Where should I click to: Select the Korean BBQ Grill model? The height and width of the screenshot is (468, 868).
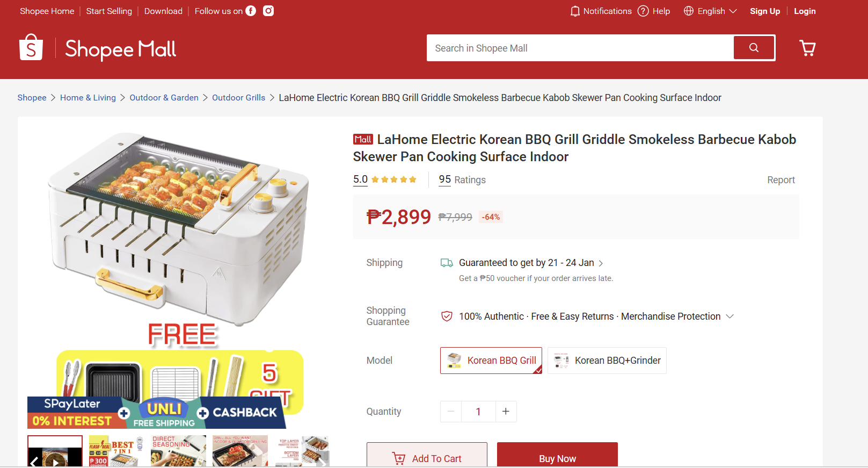(491, 361)
